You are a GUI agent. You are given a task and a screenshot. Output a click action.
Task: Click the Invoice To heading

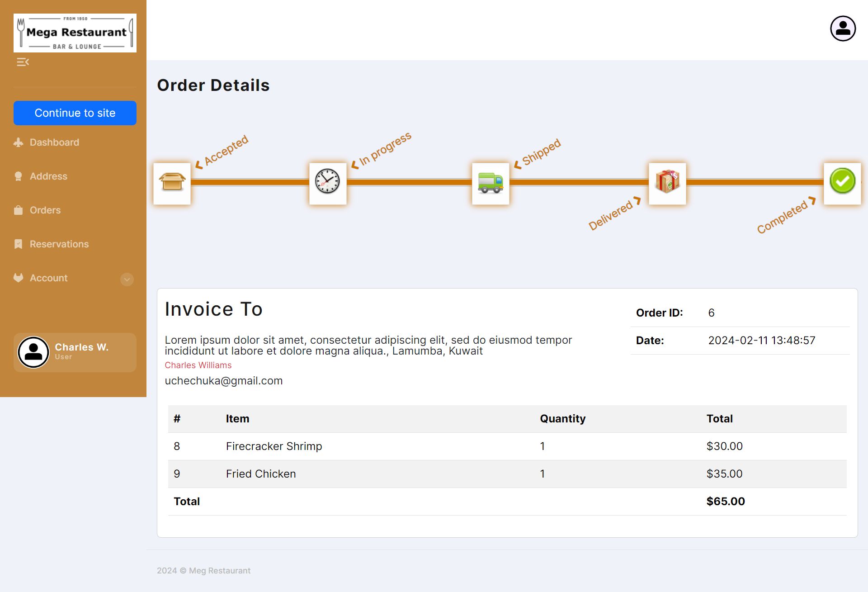tap(213, 309)
